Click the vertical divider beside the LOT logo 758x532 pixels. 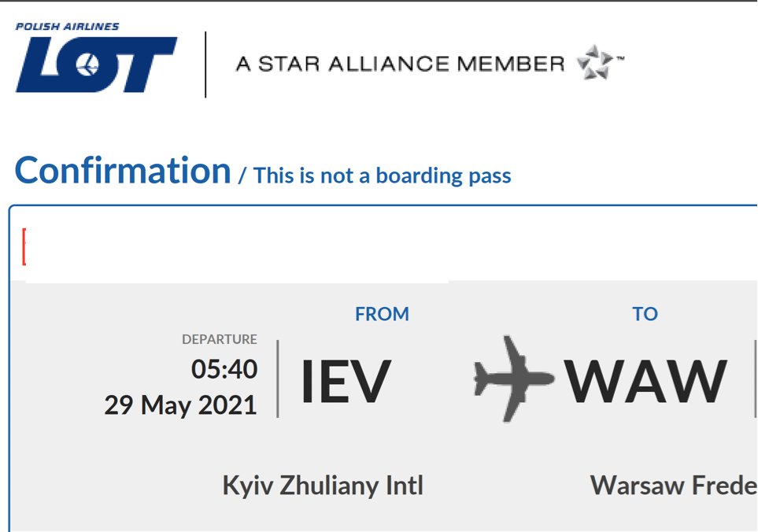pos(205,65)
